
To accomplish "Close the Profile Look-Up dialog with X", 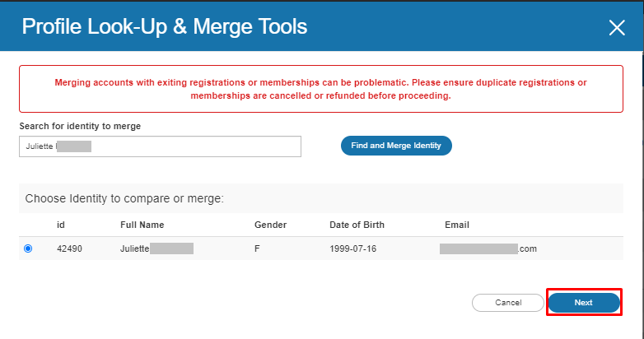I will pos(617,28).
